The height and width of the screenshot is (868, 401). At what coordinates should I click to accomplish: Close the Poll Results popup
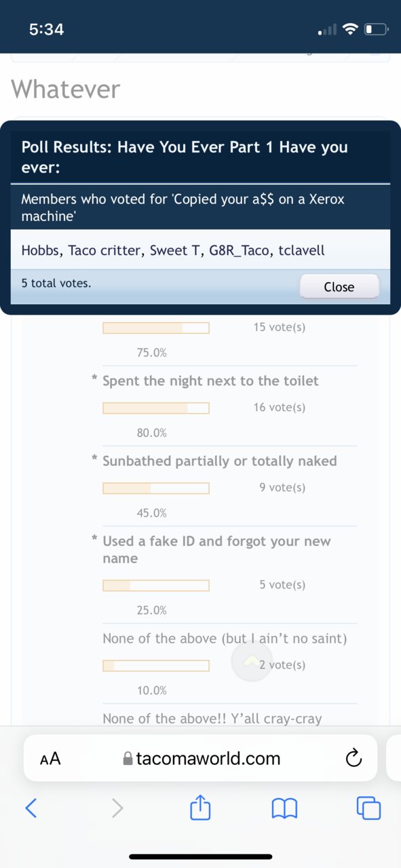339,287
